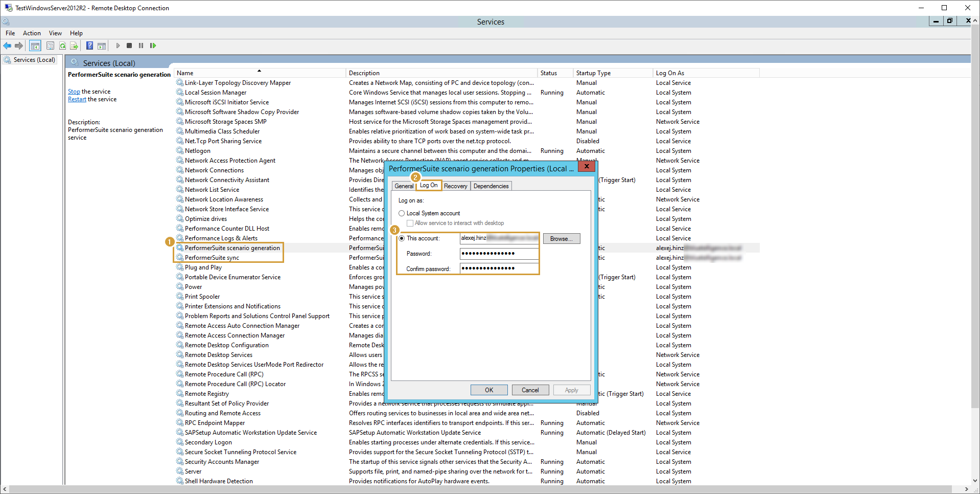Click the Show/Hide Console Tree icon
This screenshot has width=980, height=494.
(35, 46)
